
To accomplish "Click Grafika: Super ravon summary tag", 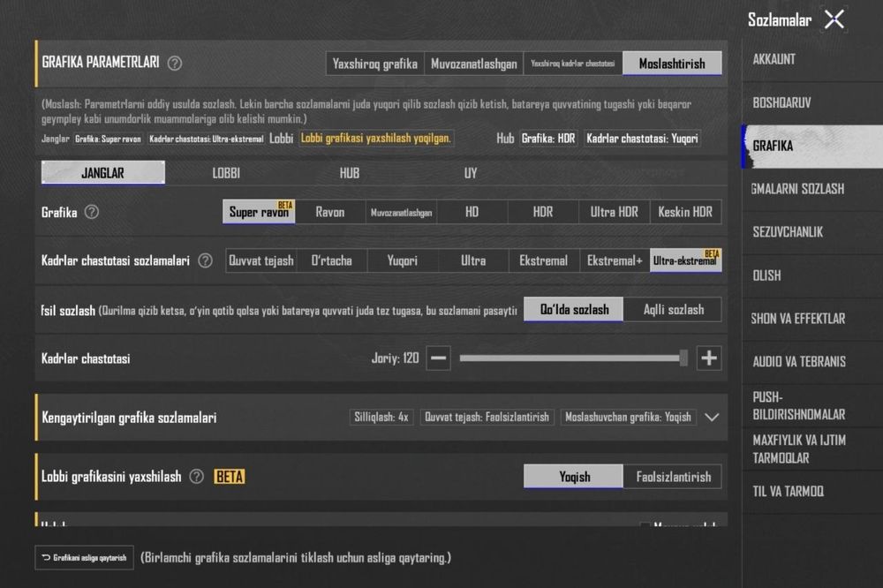I will [108, 139].
